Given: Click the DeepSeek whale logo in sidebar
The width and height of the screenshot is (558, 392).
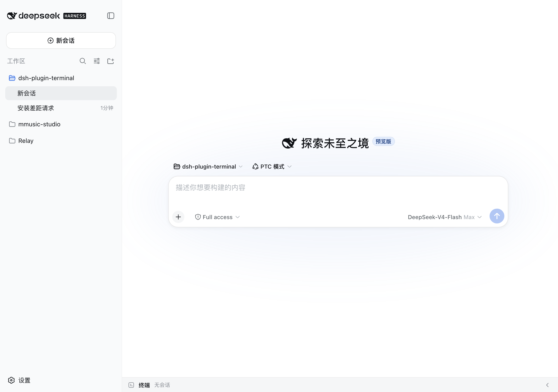Looking at the screenshot, I should point(12,16).
